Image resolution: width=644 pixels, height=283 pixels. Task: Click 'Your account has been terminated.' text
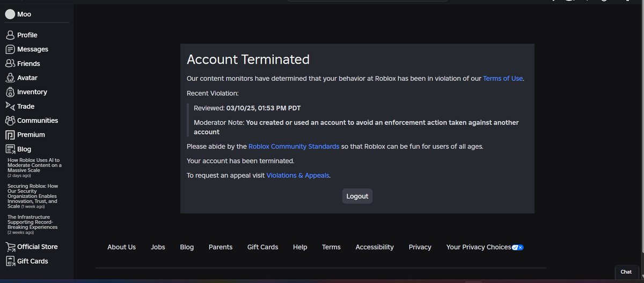tap(240, 161)
